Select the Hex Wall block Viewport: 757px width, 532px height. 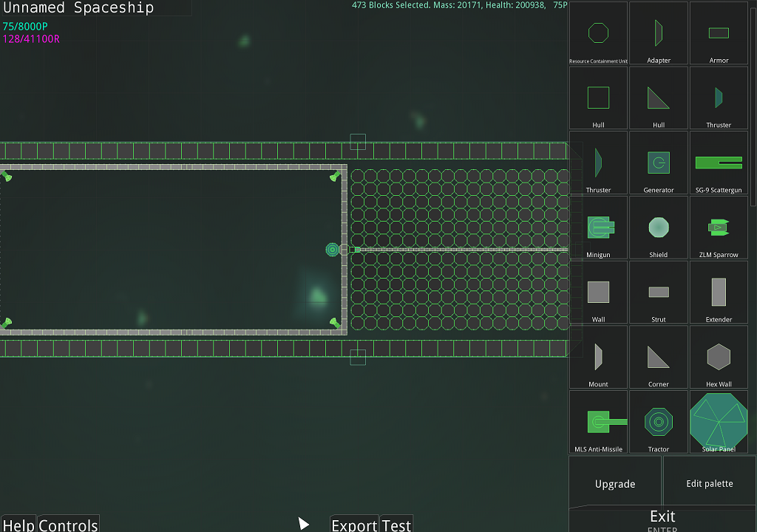pos(719,357)
